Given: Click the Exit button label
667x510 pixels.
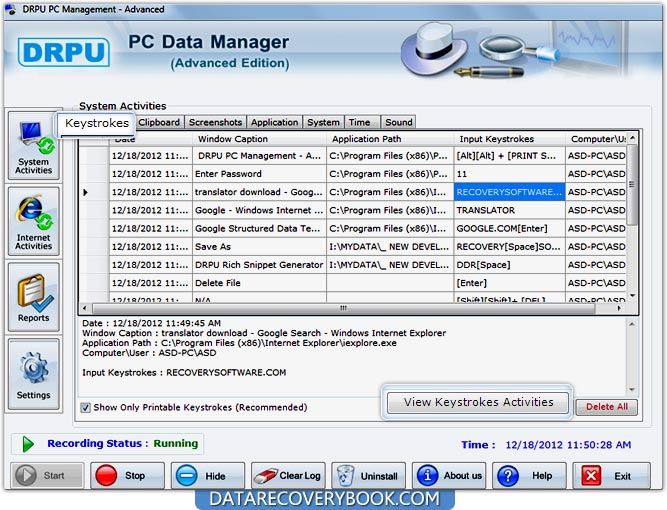Looking at the screenshot, I should 622,476.
